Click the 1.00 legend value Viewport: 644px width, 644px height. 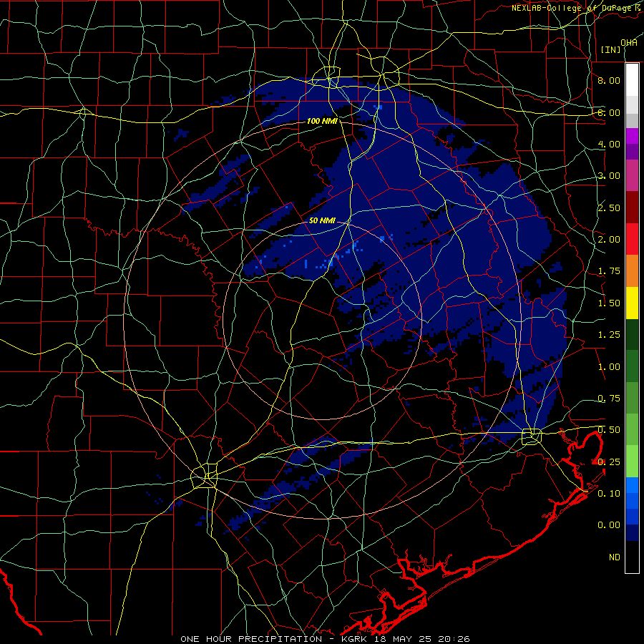click(609, 367)
